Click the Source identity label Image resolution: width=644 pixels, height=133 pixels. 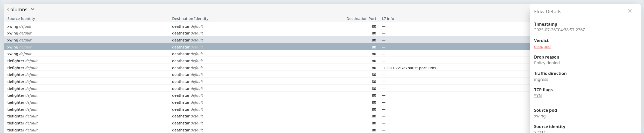pyautogui.click(x=550, y=127)
